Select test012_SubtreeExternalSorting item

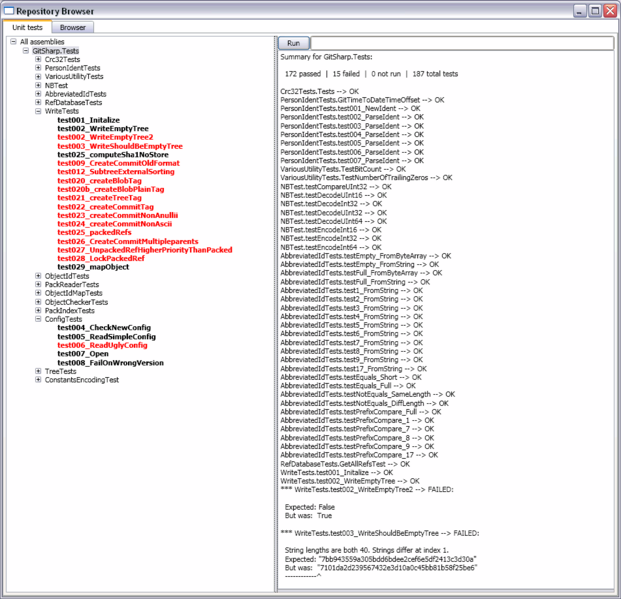(x=116, y=172)
